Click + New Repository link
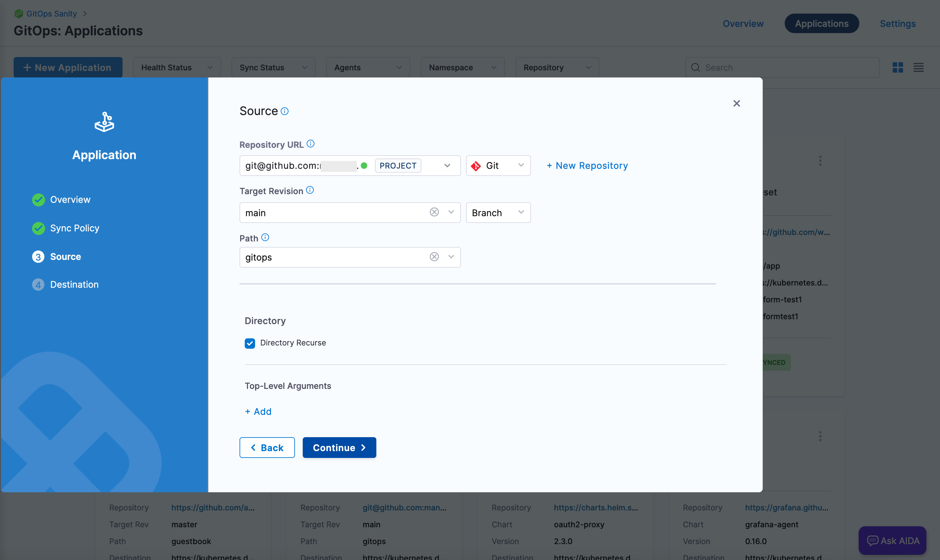The width and height of the screenshot is (940, 560). tap(587, 166)
